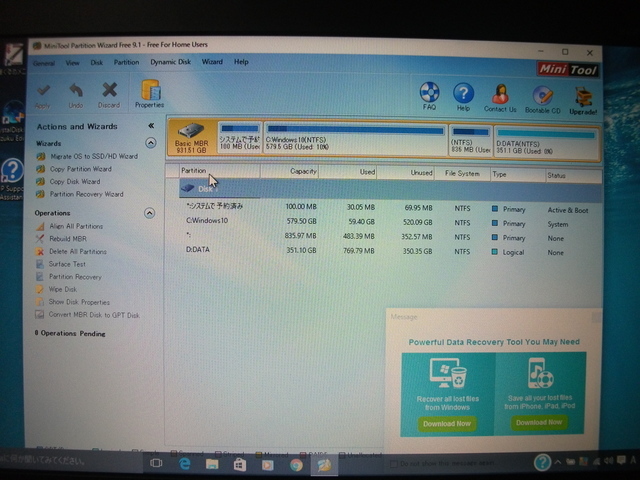Open the FAQ lifebuoy icon
Screen dimensions: 640x480
coord(429,92)
